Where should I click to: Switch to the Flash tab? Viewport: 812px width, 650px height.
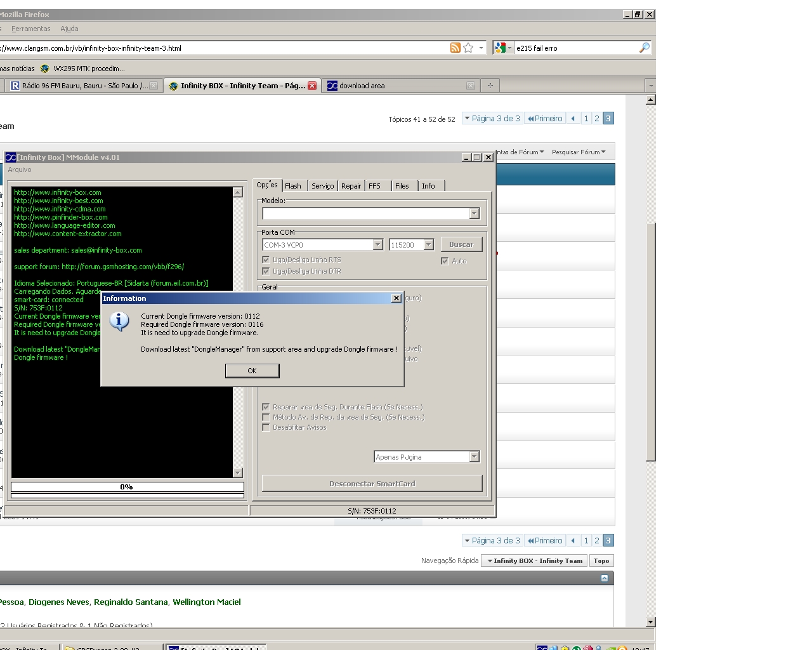point(293,186)
